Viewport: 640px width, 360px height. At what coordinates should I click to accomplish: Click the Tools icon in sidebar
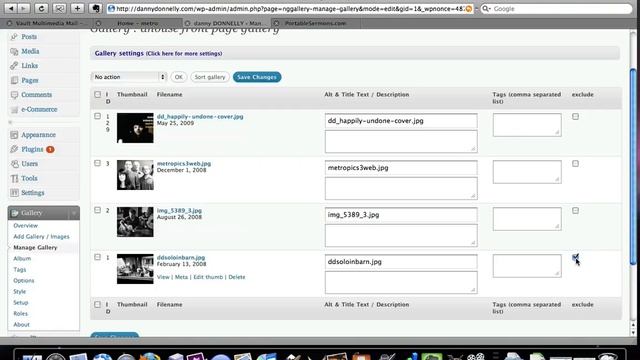(14, 178)
